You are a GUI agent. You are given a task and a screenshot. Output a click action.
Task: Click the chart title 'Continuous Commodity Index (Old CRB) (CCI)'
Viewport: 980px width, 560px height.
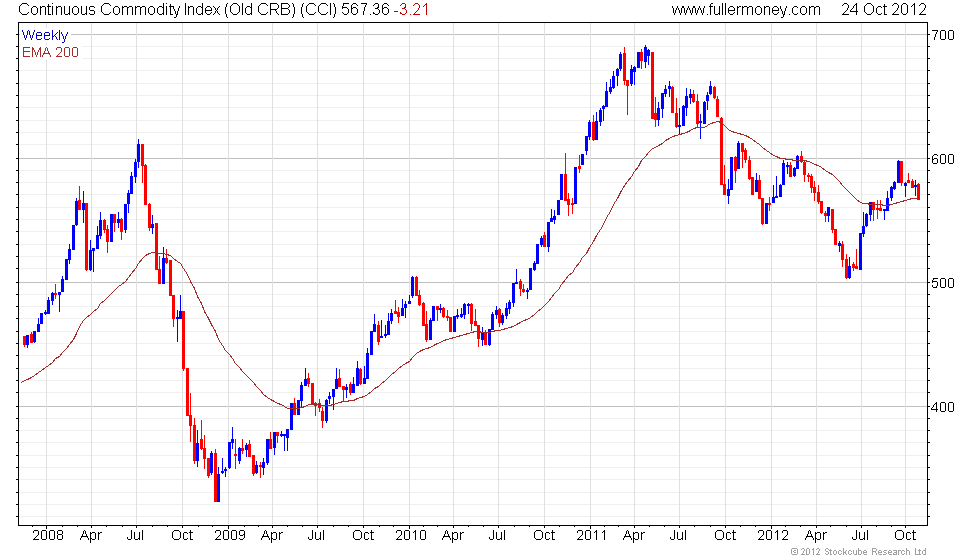tap(178, 10)
